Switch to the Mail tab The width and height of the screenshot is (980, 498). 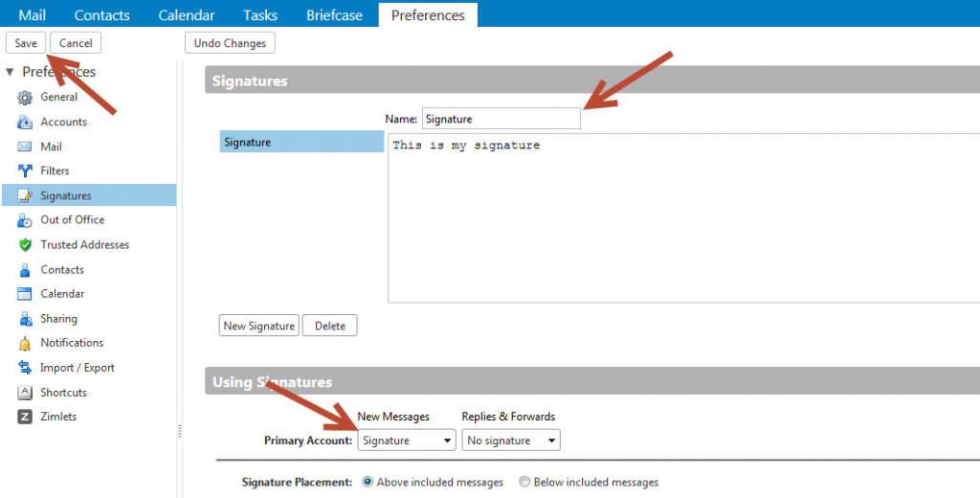click(32, 15)
